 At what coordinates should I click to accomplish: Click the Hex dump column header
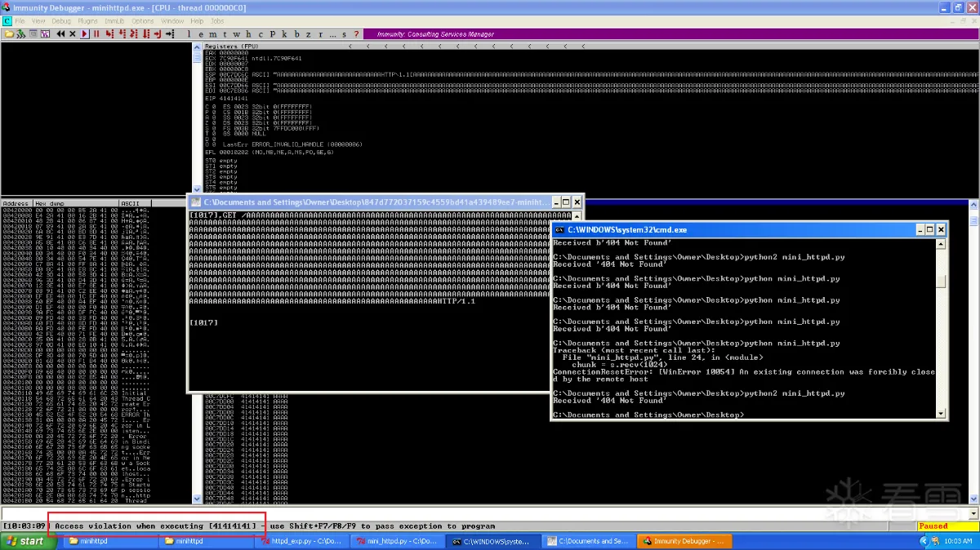[75, 203]
